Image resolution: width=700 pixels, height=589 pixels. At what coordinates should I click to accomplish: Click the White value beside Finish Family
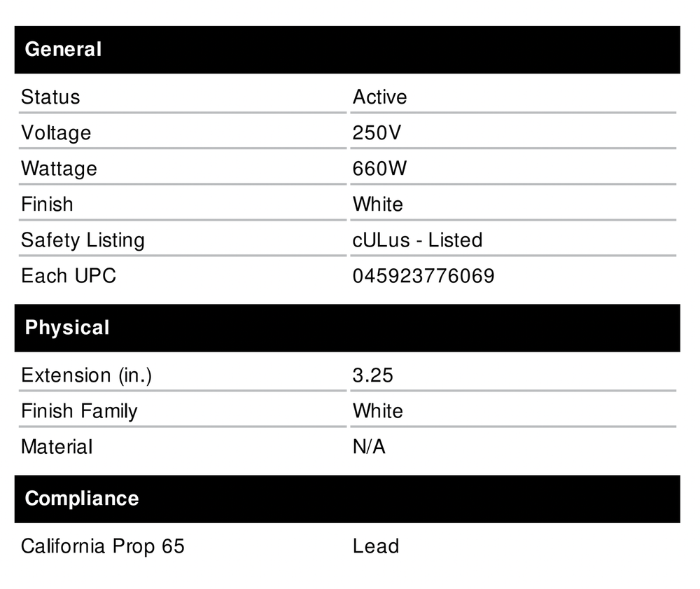(x=378, y=410)
